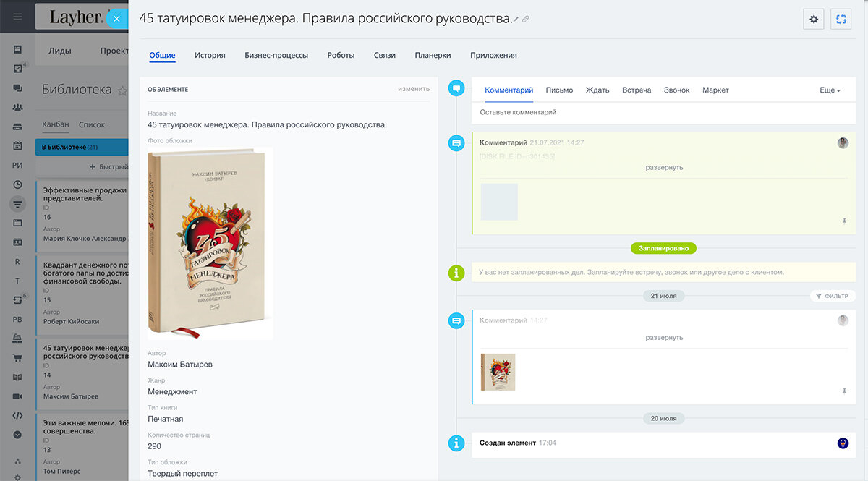Click the В Библиотеке (21) kanban column header
Screen dimensions: 868x481
tap(82, 147)
